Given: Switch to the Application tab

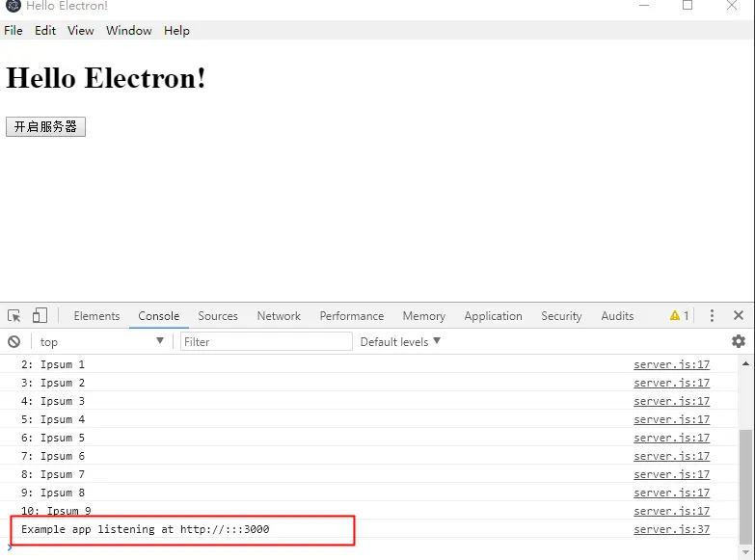Looking at the screenshot, I should pos(493,316).
